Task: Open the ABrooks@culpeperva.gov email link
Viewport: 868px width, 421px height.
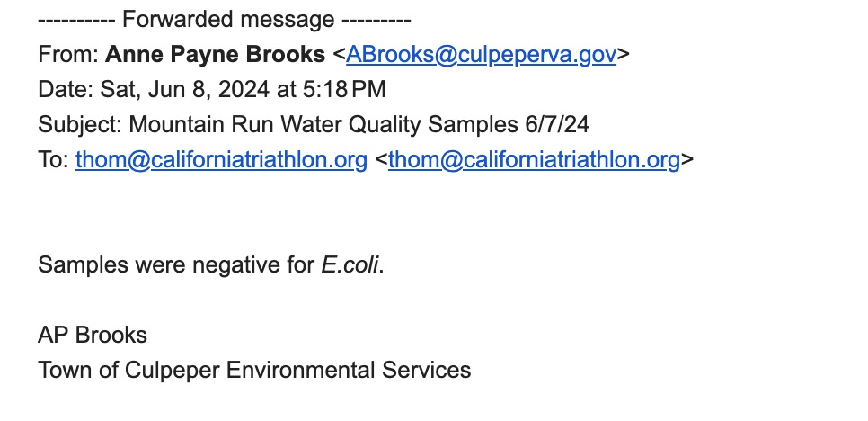Action: pyautogui.click(x=481, y=54)
